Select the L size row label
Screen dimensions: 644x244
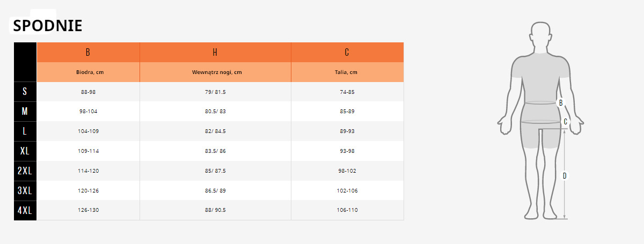click(25, 131)
